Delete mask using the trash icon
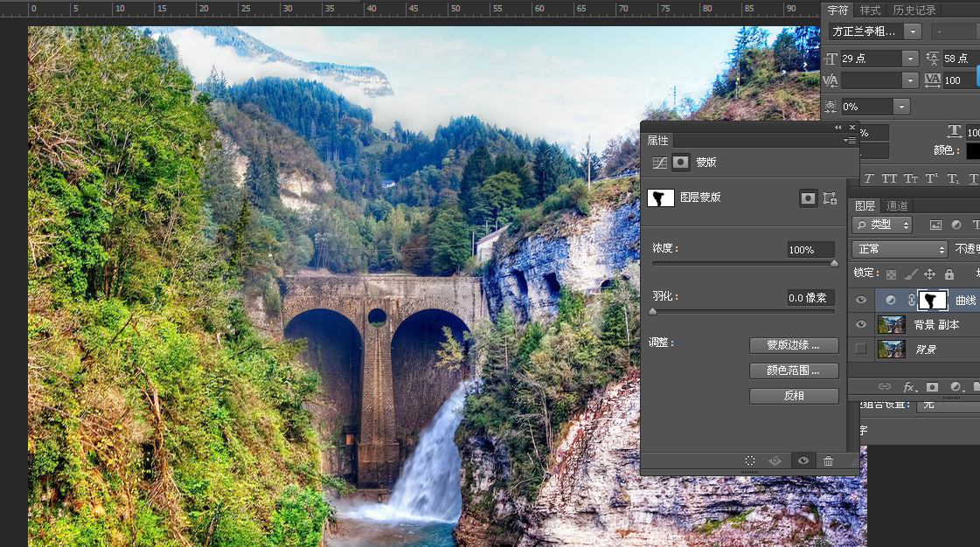Viewport: 980px width, 547px height. click(828, 460)
